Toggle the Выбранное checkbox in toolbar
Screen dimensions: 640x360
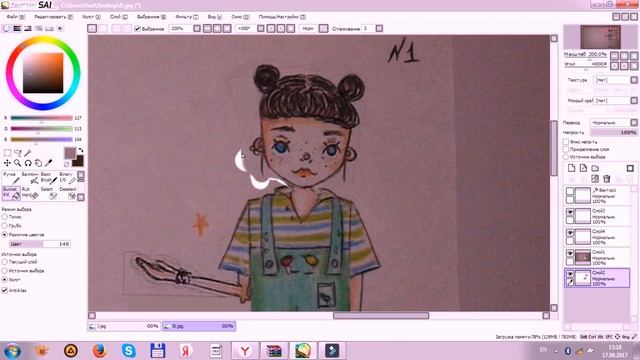[138, 29]
